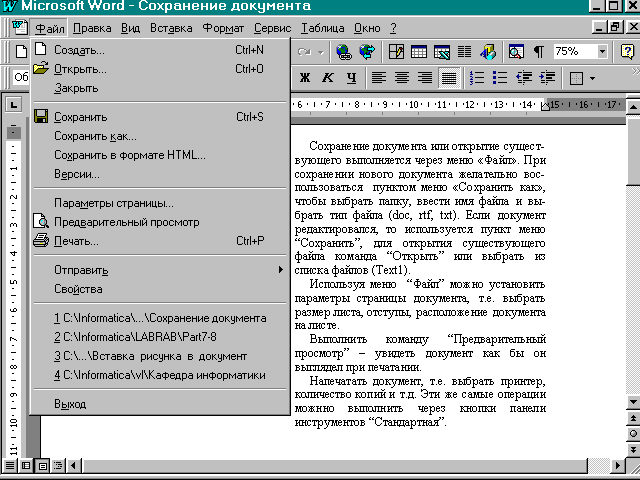Open the Вид menu

[x=131, y=28]
